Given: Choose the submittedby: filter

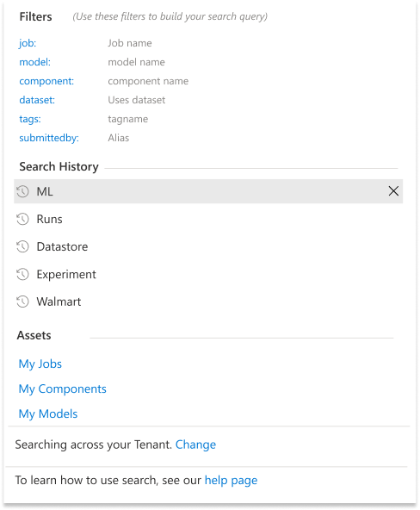Looking at the screenshot, I should (x=49, y=138).
